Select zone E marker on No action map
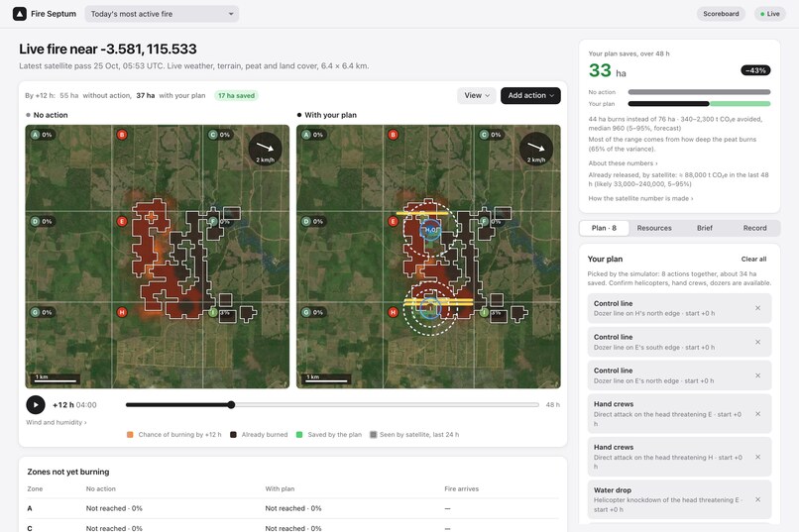 tap(122, 222)
